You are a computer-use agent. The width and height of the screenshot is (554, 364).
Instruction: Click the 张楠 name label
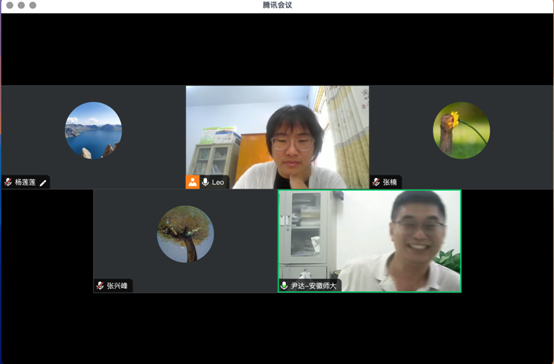pos(390,182)
